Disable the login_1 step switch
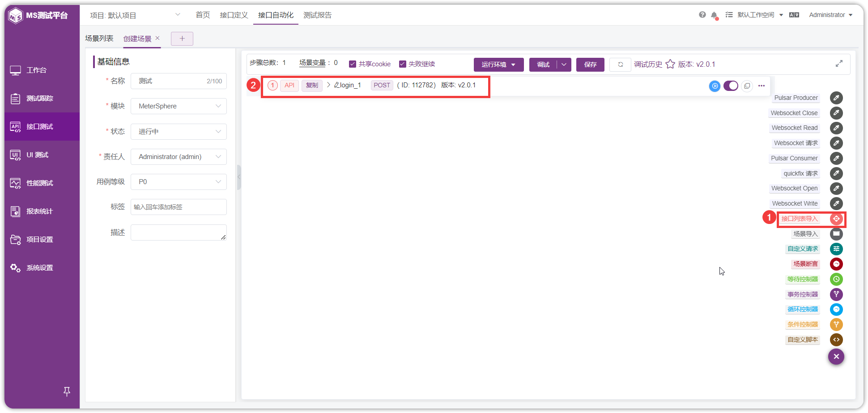Viewport: 868px width, 413px height. [x=731, y=86]
